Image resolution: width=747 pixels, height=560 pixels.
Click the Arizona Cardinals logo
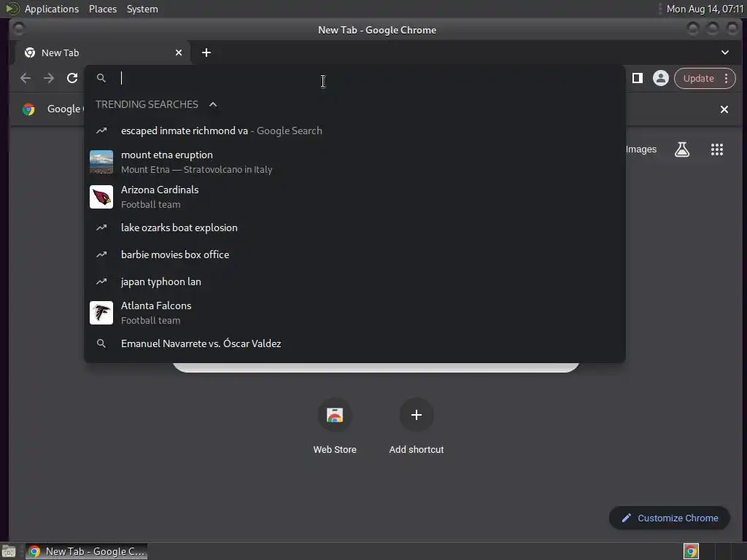click(x=101, y=197)
